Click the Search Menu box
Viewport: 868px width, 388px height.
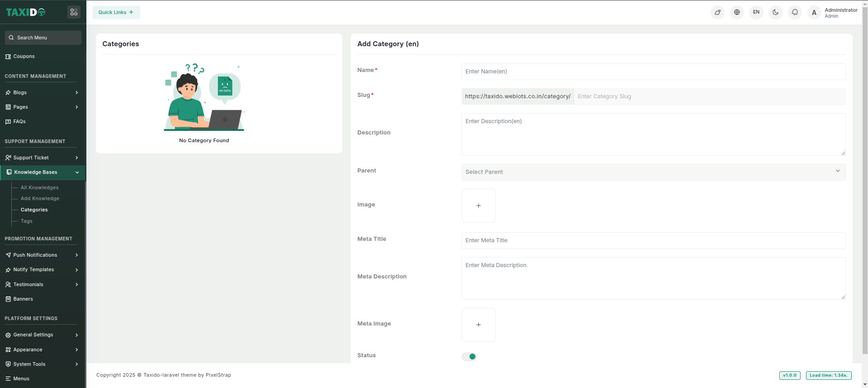pyautogui.click(x=43, y=38)
